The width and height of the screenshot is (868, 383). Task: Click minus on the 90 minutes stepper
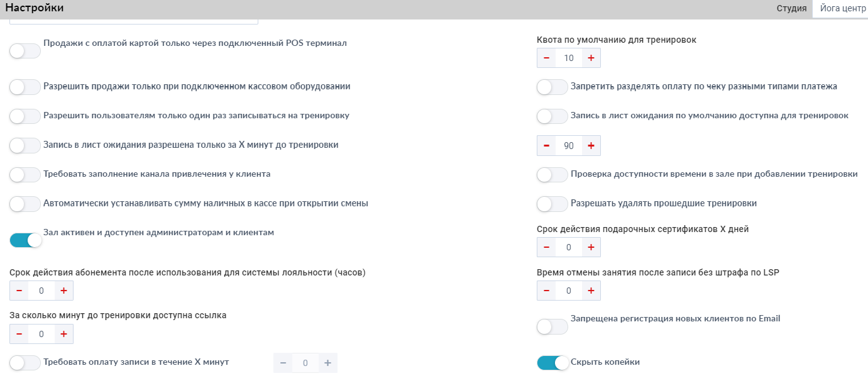pyautogui.click(x=546, y=146)
